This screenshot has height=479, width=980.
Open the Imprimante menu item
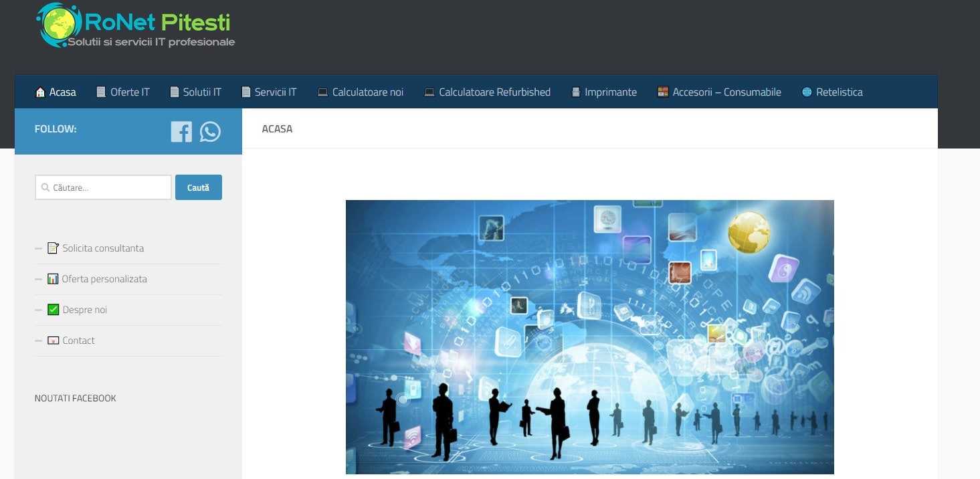[604, 92]
